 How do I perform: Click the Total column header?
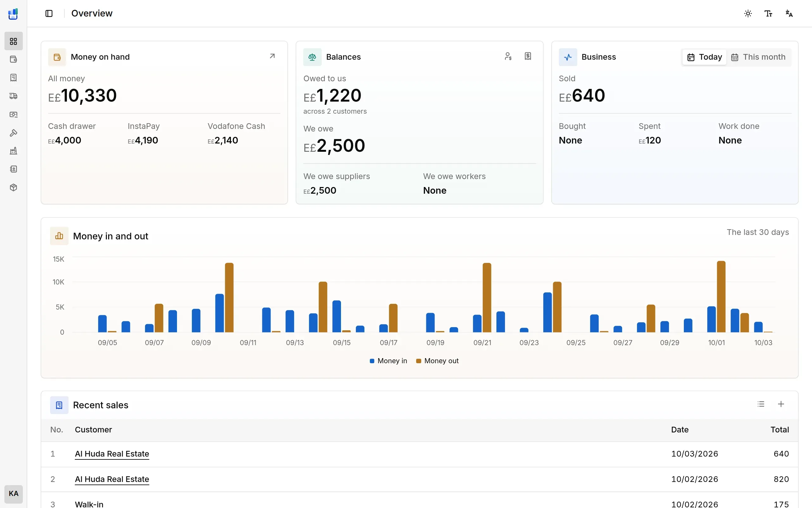[779, 430]
